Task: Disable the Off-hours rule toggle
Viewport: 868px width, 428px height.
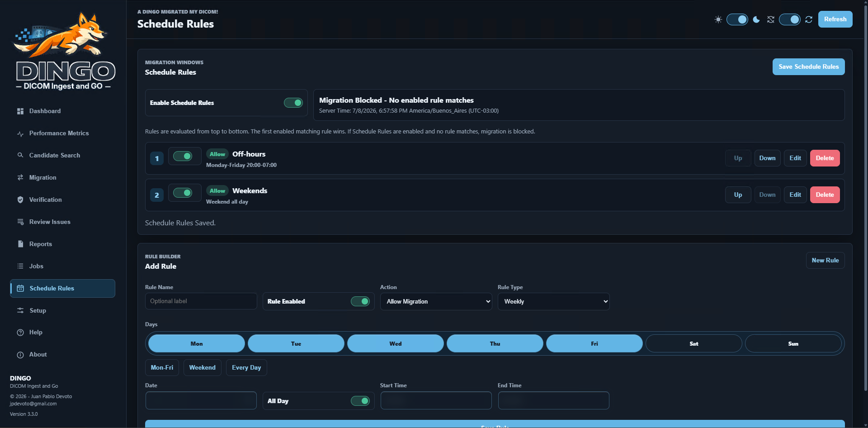Action: 183,156
